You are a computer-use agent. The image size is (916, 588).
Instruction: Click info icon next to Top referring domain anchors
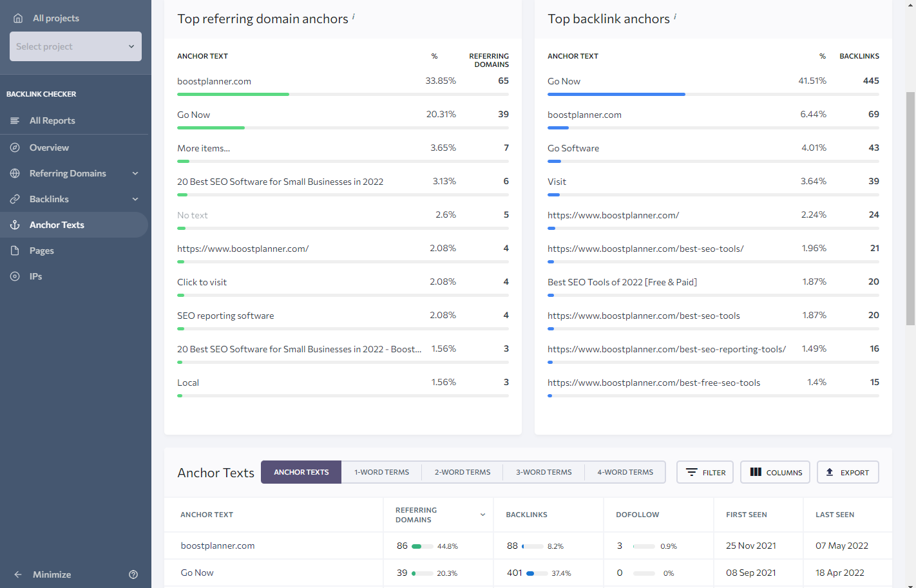(354, 16)
